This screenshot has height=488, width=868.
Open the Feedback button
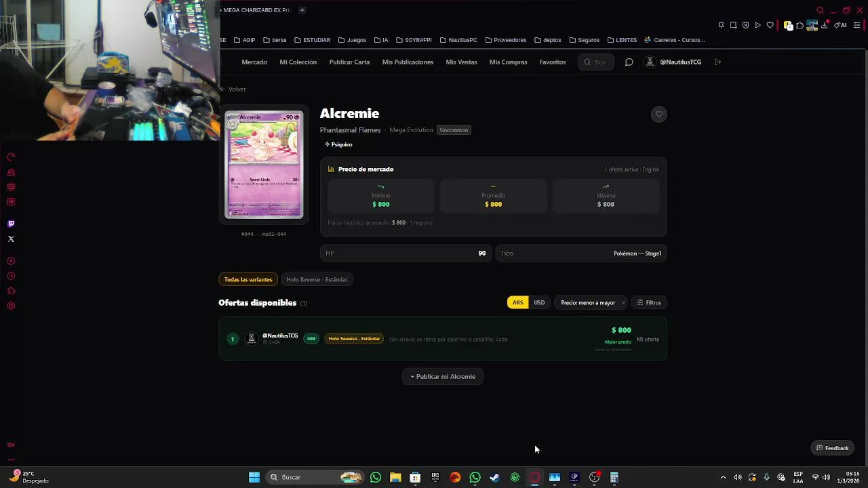click(832, 448)
